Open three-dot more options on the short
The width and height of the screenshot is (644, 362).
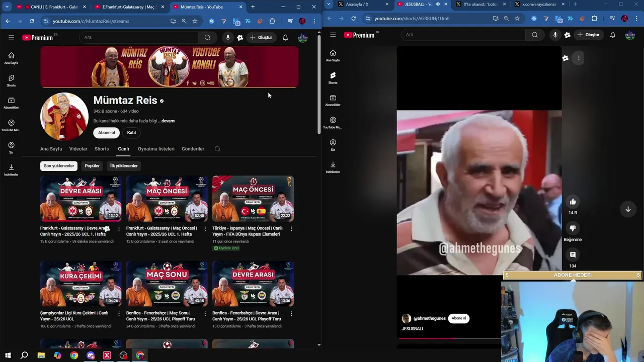[579, 58]
